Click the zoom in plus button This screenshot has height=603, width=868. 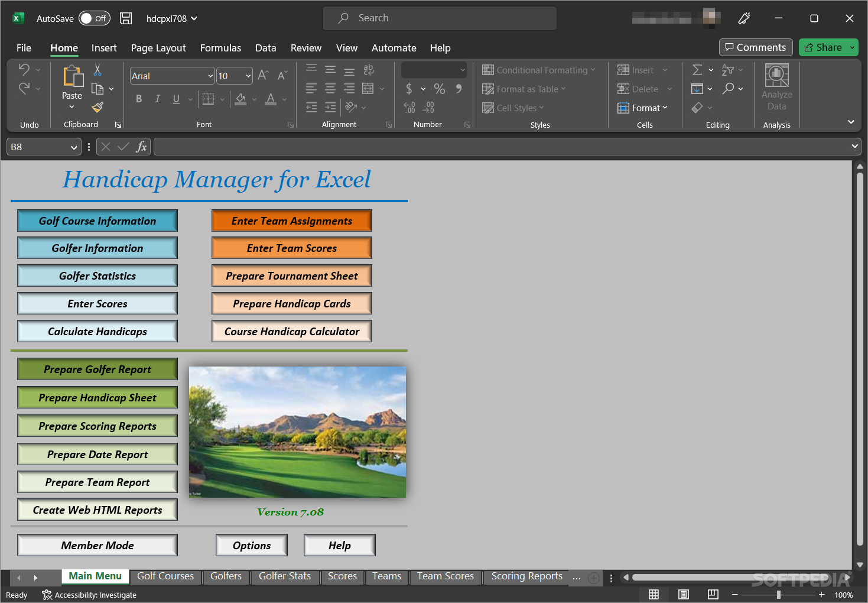coord(821,595)
